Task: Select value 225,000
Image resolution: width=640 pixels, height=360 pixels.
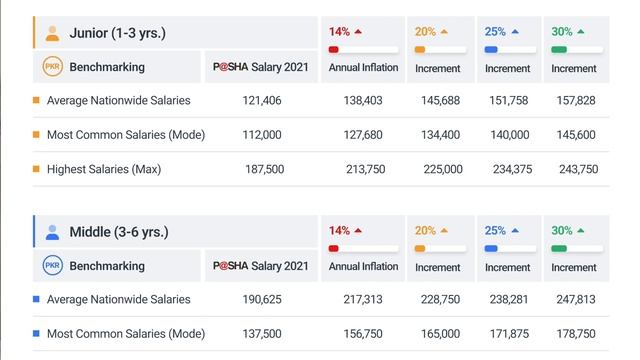Action: pos(443,169)
